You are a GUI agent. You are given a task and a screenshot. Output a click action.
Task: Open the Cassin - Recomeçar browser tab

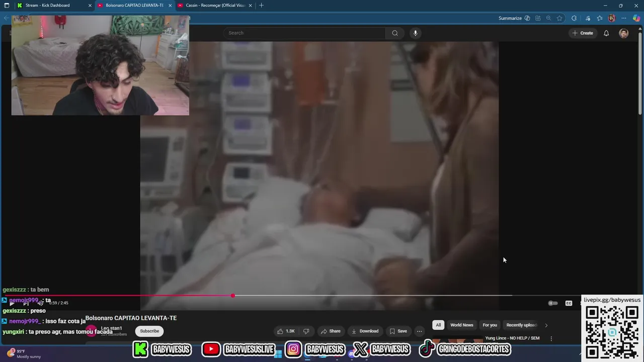click(215, 6)
